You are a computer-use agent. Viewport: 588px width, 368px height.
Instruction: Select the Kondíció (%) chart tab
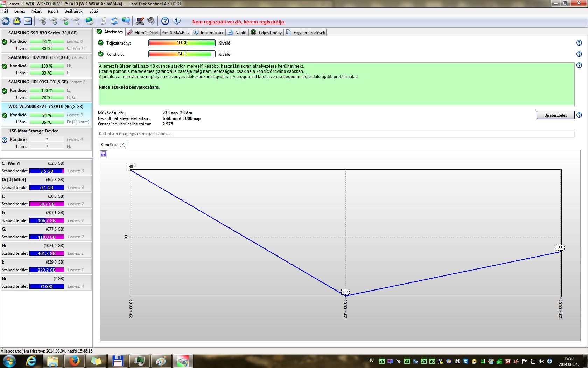click(x=113, y=145)
